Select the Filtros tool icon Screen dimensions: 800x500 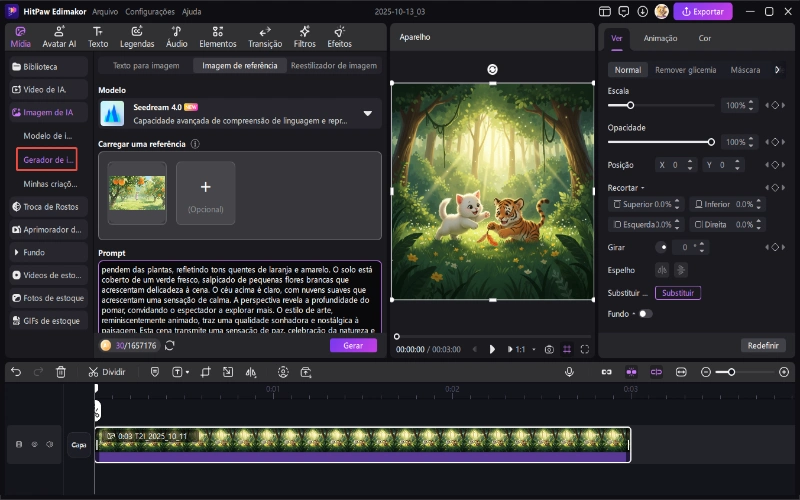[305, 37]
